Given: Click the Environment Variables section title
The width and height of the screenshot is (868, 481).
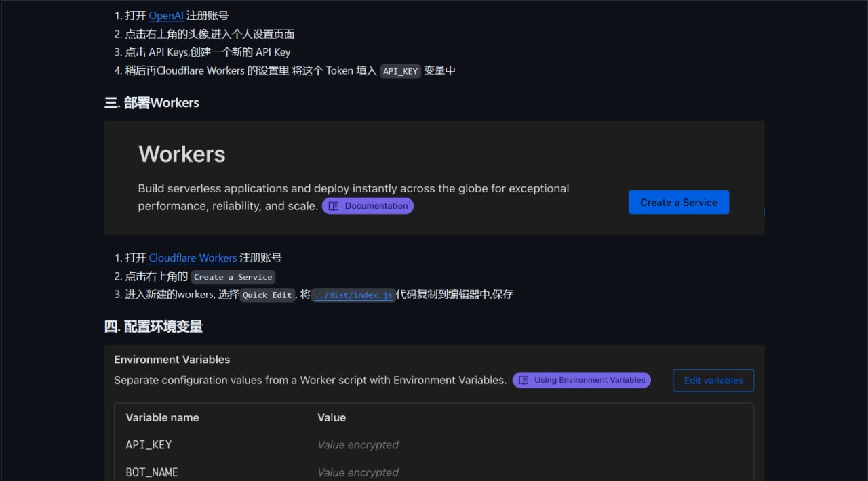Looking at the screenshot, I should point(172,360).
